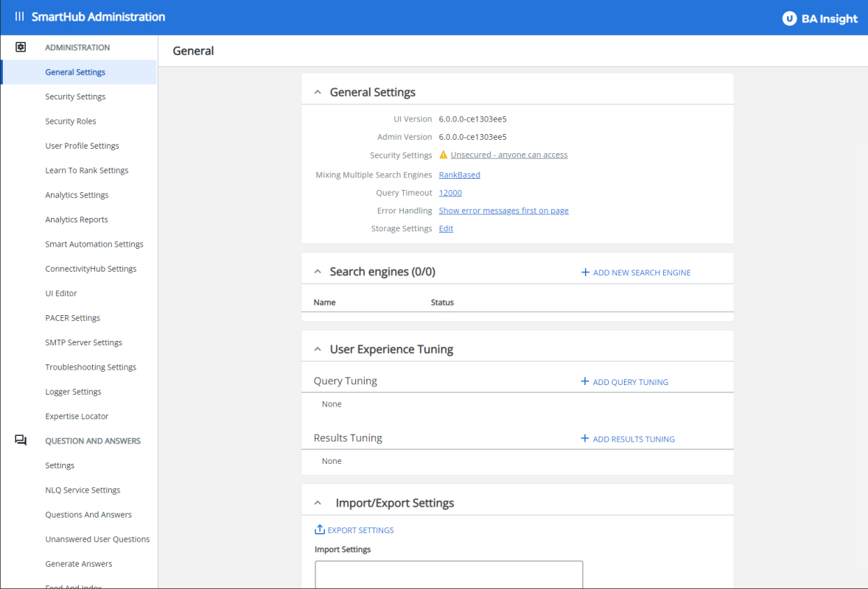This screenshot has width=868, height=589.
Task: Collapse the Search engines section
Action: 318,272
